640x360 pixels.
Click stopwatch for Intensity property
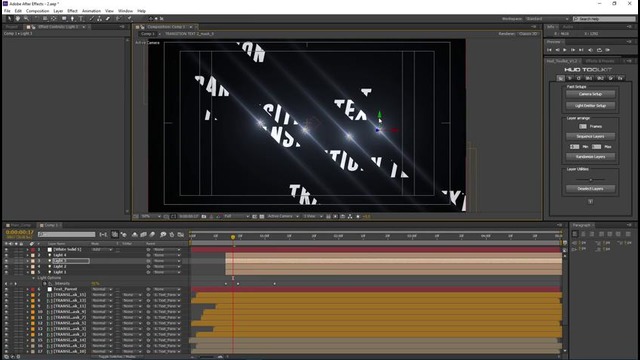click(45, 283)
